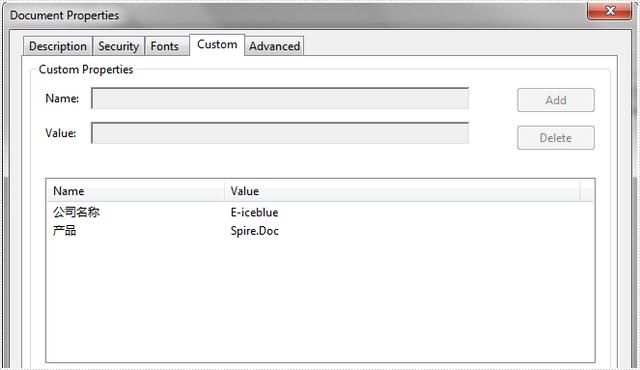This screenshot has height=370, width=640.
Task: Click the Name column header
Action: [x=136, y=191]
